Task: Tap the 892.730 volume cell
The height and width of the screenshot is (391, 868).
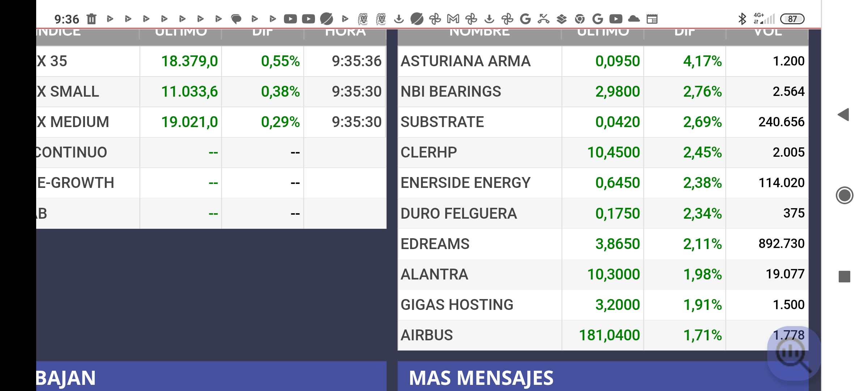Action: pos(782,244)
